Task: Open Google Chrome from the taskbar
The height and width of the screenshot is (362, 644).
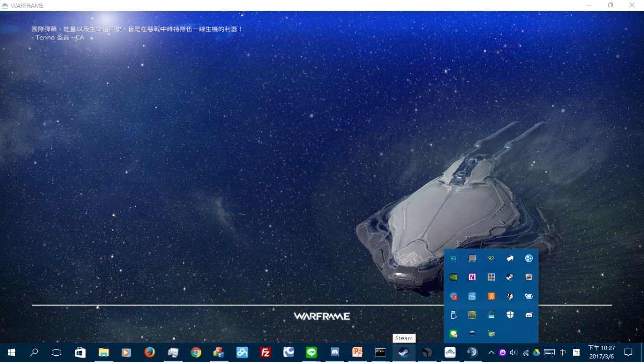Action: tap(196, 353)
